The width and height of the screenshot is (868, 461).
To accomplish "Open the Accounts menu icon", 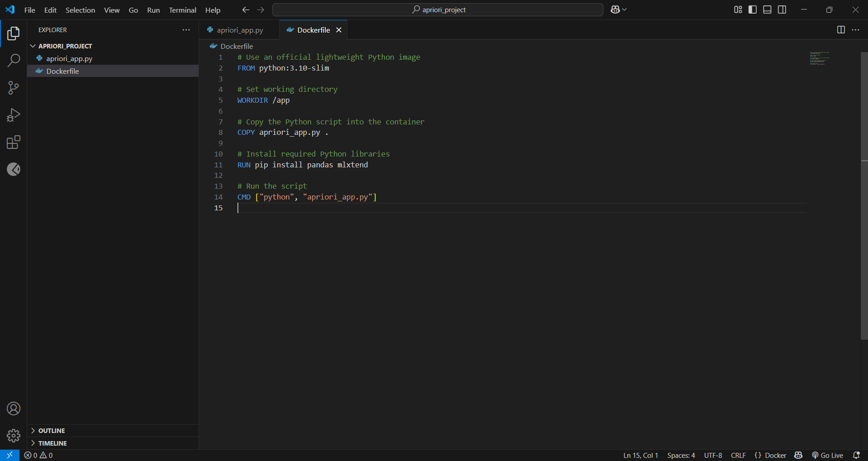I will tap(14, 409).
